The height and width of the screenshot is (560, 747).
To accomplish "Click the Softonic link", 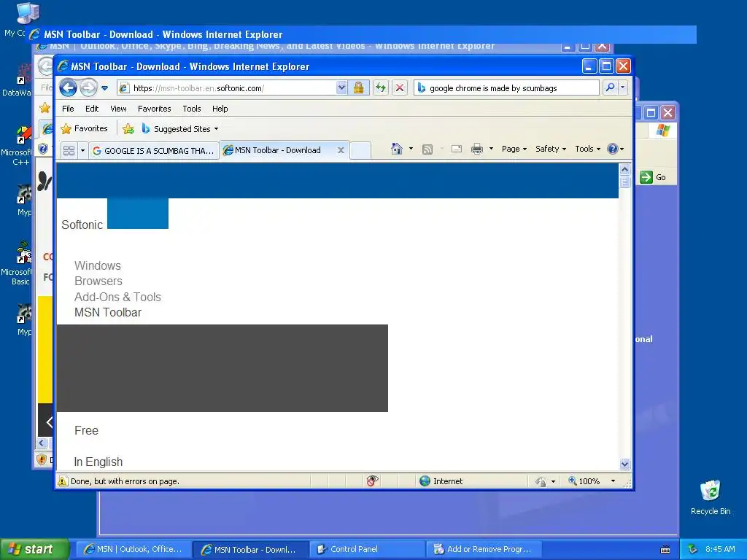I will click(x=82, y=225).
